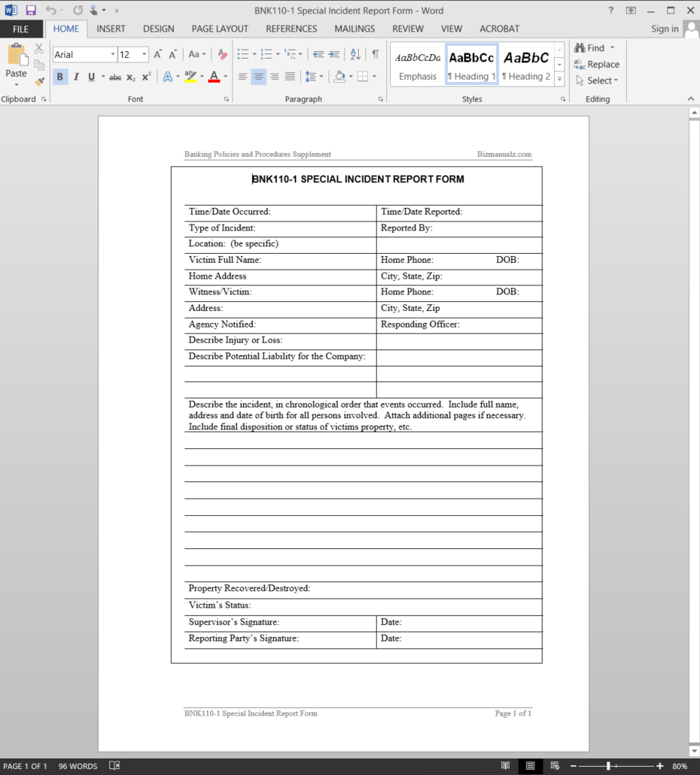Screen dimensions: 700x775
Task: Increase font size with Grow Font icon
Action: click(157, 54)
